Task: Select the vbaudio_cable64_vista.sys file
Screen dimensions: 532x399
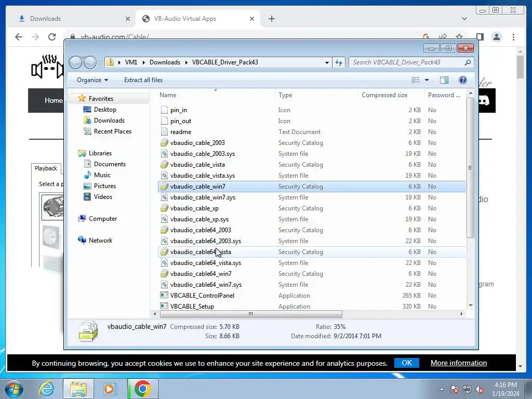Action: point(312,262)
